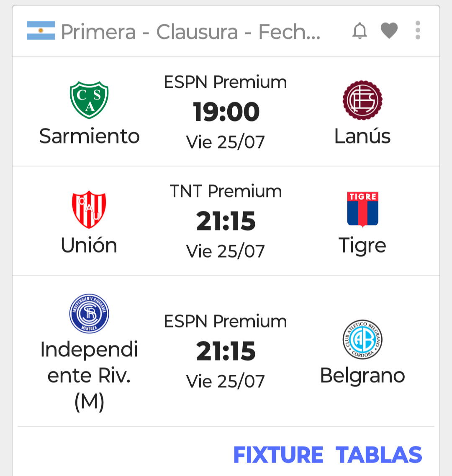
Task: Open the 19:00 Sarmiento vs Lanús match
Action: 226,111
